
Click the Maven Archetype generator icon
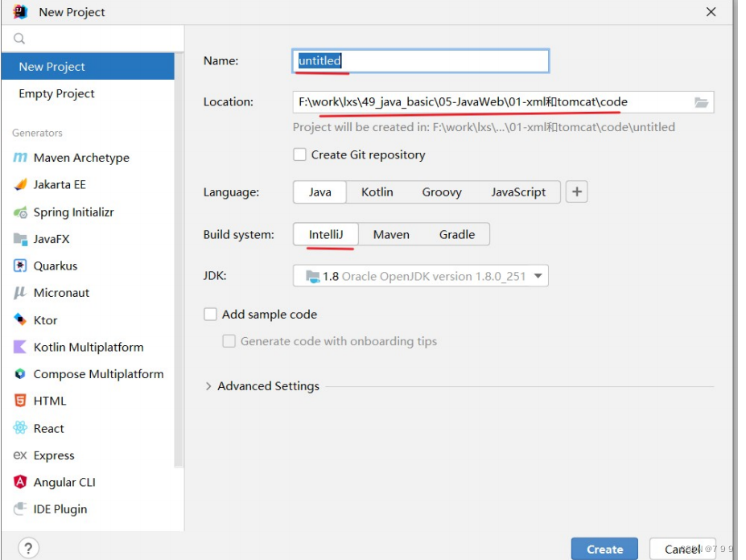(x=20, y=158)
